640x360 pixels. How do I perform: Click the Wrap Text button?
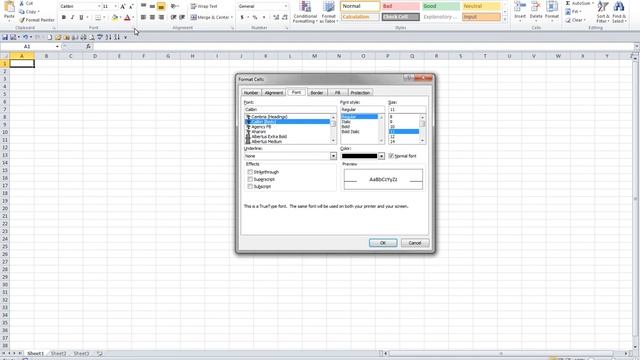point(204,7)
